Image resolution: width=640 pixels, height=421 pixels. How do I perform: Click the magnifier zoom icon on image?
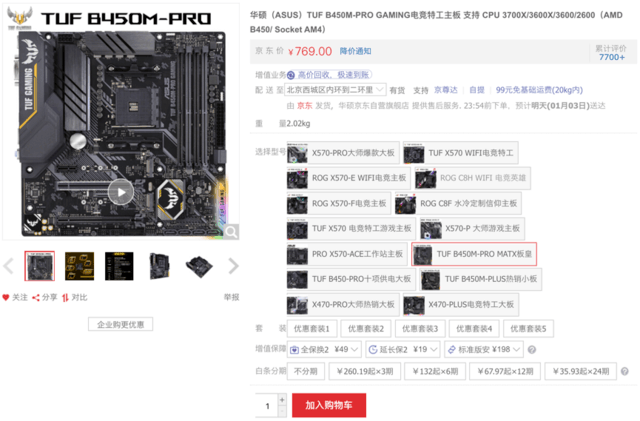231,232
